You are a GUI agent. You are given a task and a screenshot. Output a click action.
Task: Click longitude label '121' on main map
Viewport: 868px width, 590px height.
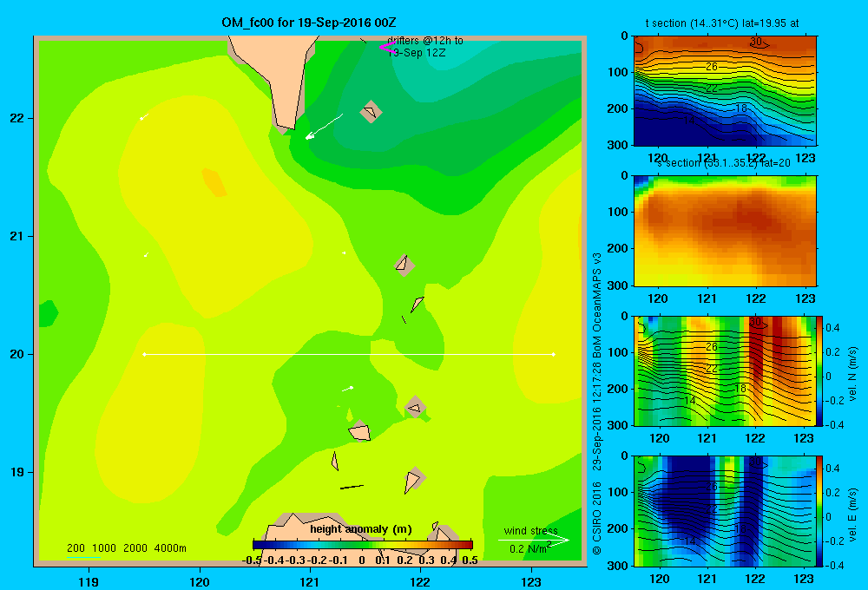point(310,582)
